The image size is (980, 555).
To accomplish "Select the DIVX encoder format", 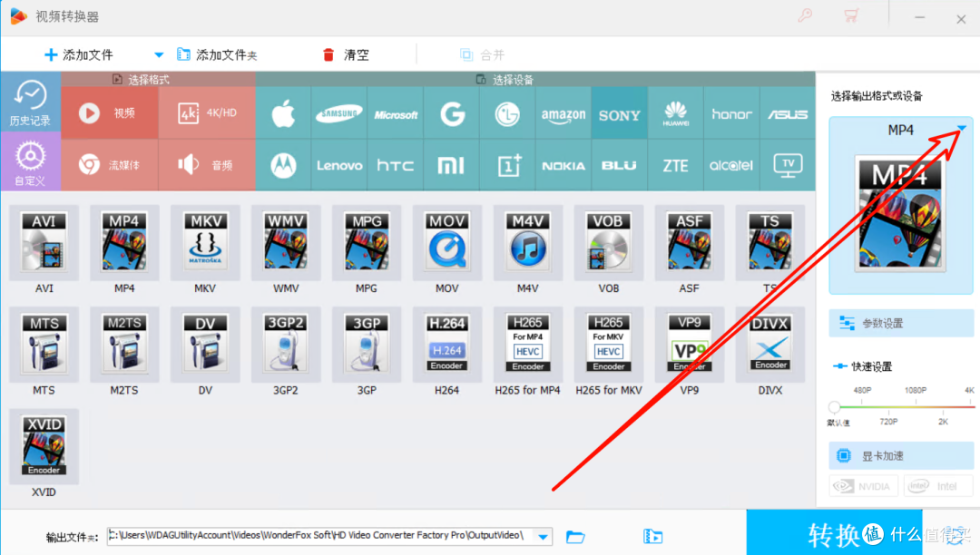I will point(770,345).
